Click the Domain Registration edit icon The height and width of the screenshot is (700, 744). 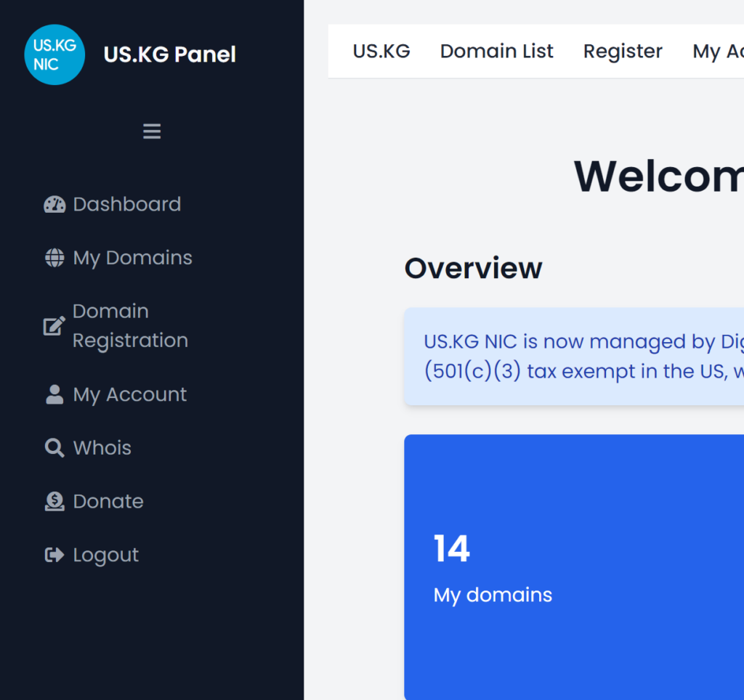pos(54,326)
